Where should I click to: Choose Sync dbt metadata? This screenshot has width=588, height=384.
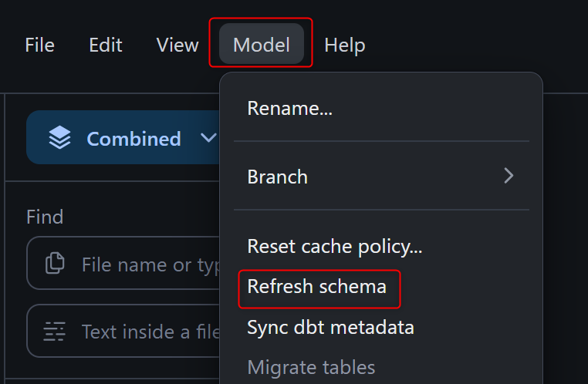[x=330, y=327]
